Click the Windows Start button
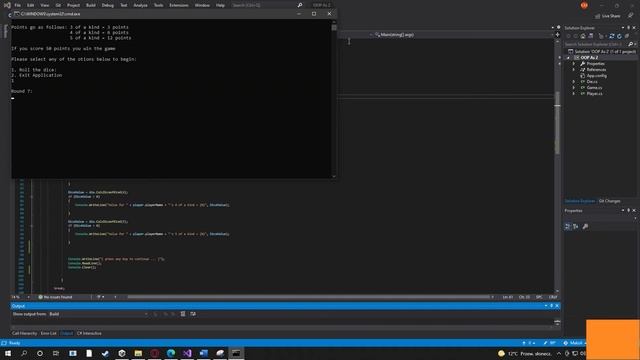The width and height of the screenshot is (640, 360). click(8, 353)
